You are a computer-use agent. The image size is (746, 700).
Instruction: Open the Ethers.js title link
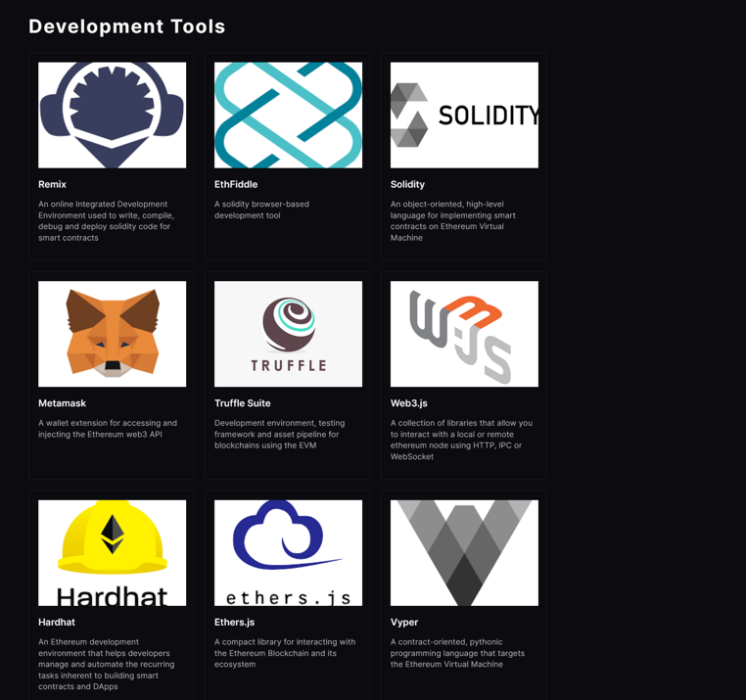(x=235, y=622)
